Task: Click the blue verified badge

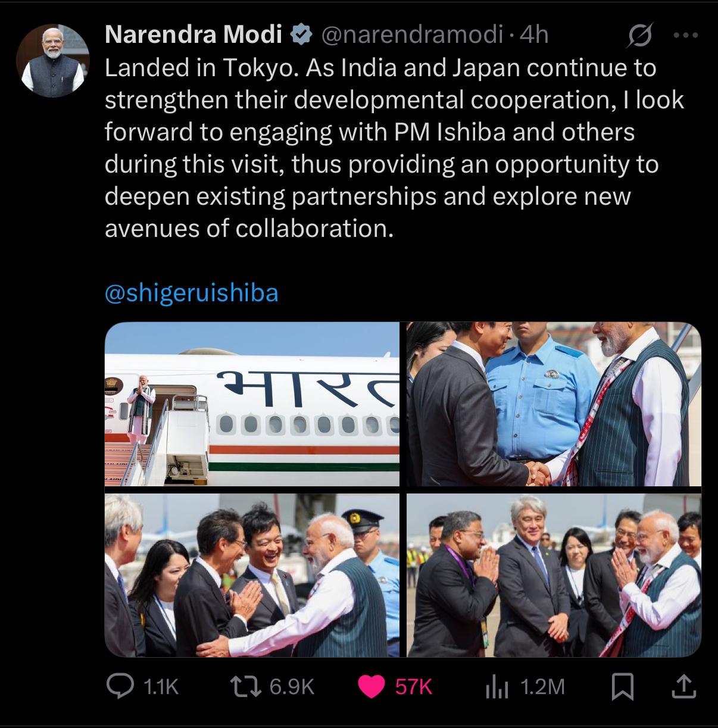Action: coord(302,35)
